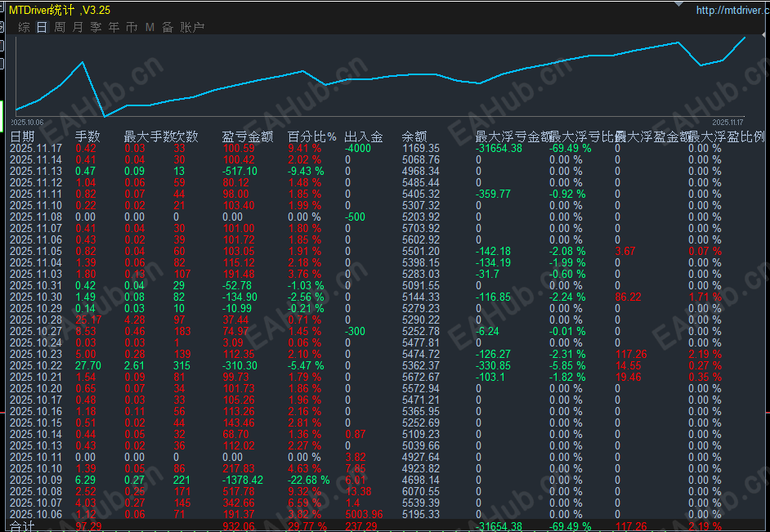Click the 手数 column header

point(87,136)
